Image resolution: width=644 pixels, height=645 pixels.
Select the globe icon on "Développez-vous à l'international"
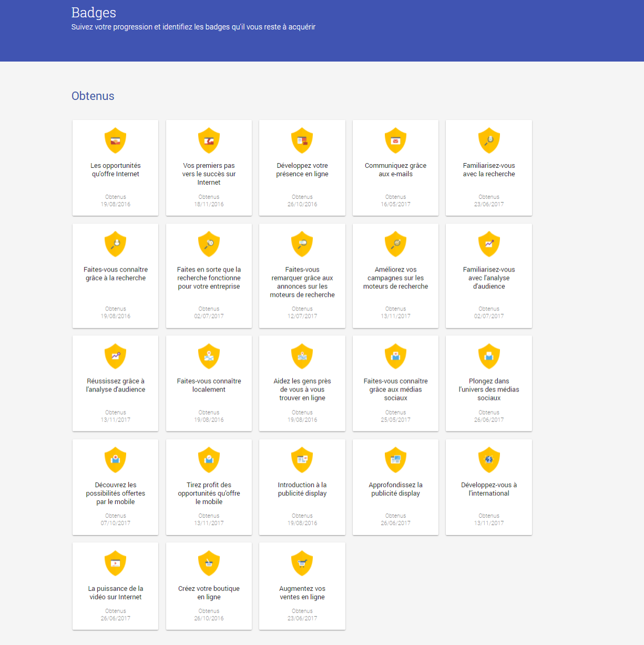[489, 459]
